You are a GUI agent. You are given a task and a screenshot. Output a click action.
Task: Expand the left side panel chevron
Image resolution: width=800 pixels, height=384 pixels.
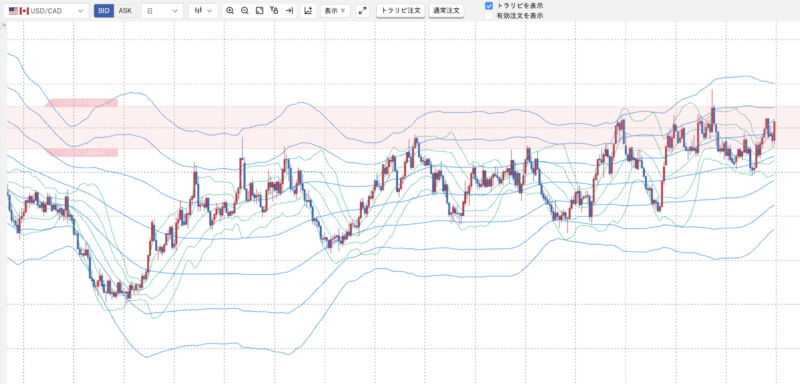[4, 24]
